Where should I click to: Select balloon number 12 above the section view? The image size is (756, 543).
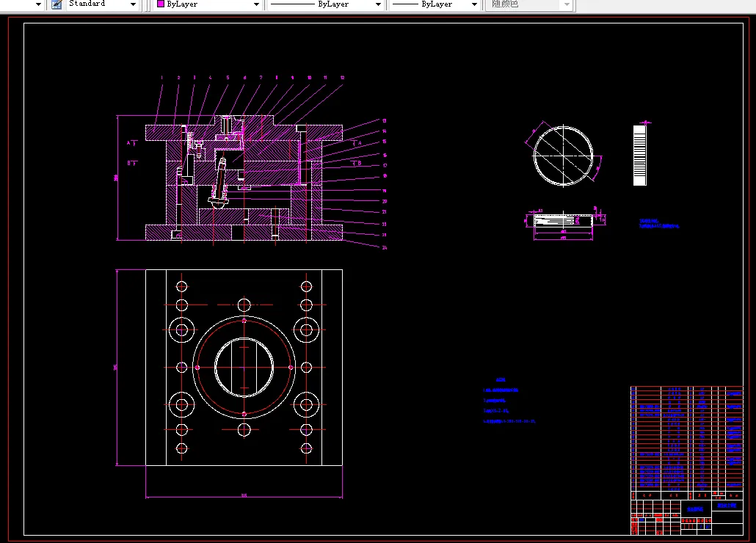(x=342, y=78)
